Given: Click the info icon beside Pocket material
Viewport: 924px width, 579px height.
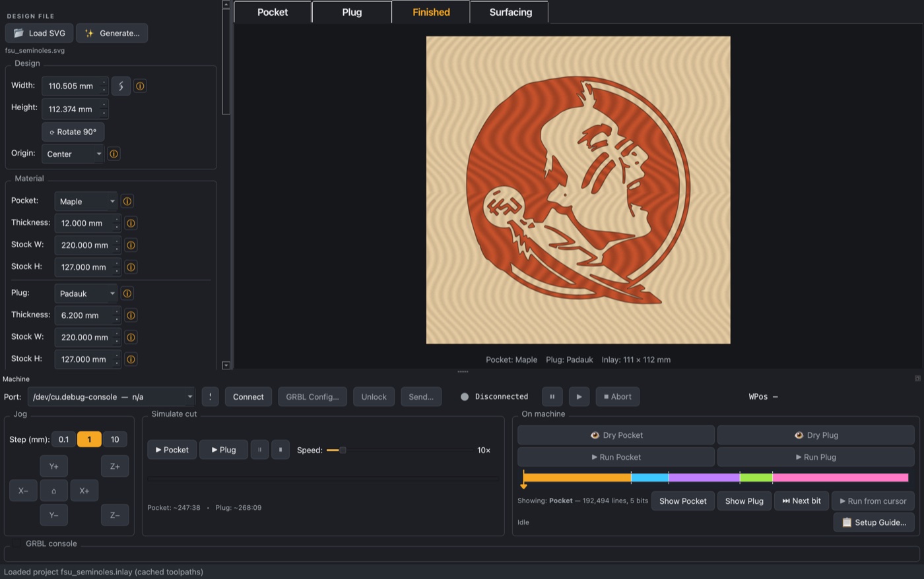Looking at the screenshot, I should tap(127, 201).
